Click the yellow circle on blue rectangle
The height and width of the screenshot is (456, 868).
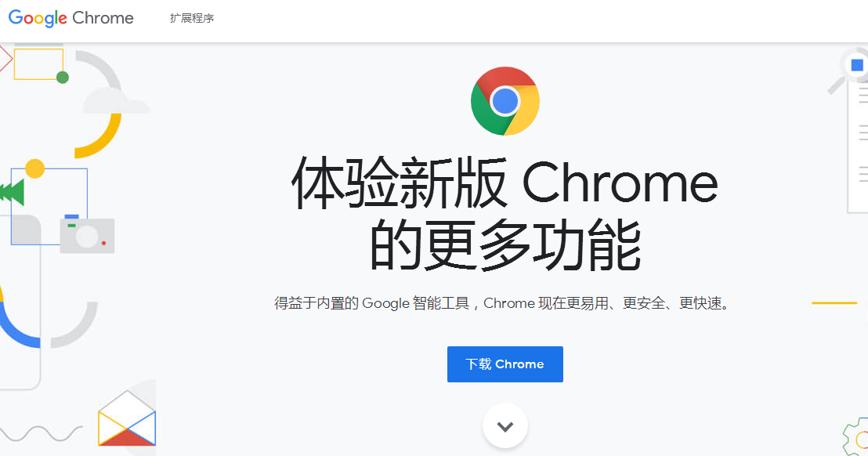[35, 168]
